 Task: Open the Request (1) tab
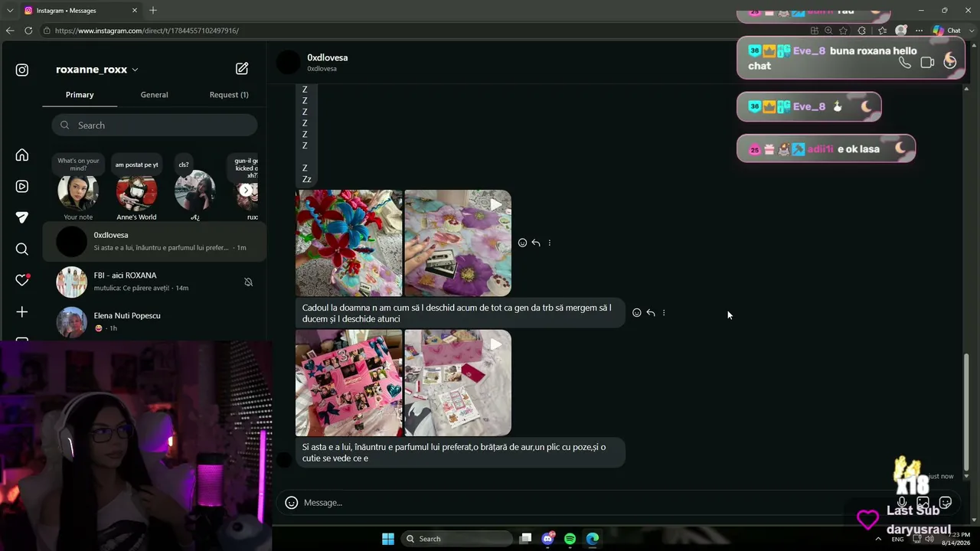click(229, 95)
